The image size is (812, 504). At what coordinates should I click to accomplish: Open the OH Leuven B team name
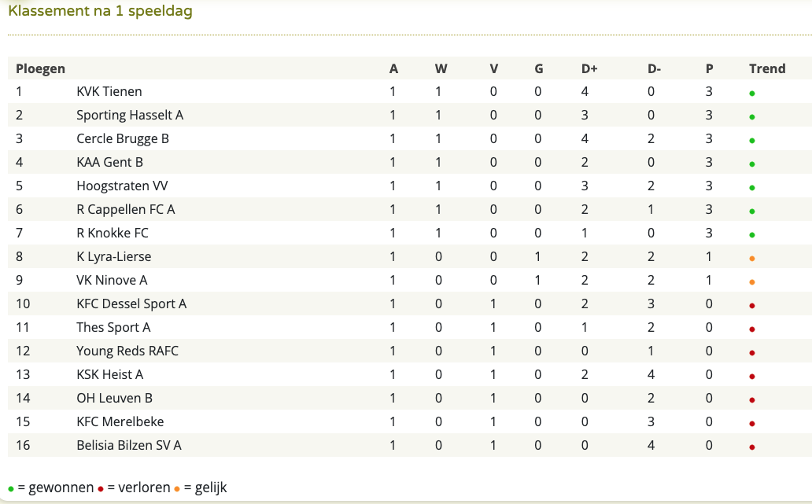point(114,398)
